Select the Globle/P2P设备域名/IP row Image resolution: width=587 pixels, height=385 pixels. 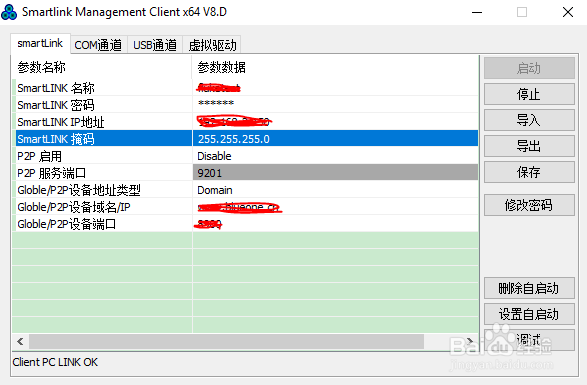245,207
